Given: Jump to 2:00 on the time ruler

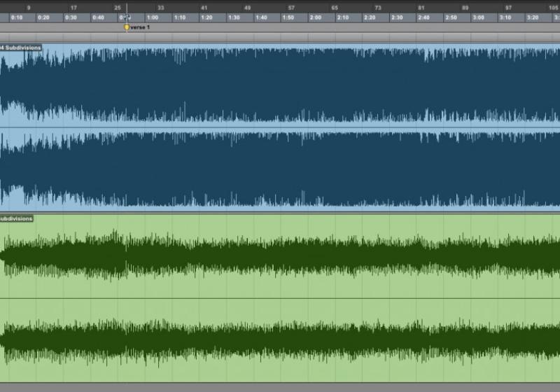Looking at the screenshot, I should (316, 17).
